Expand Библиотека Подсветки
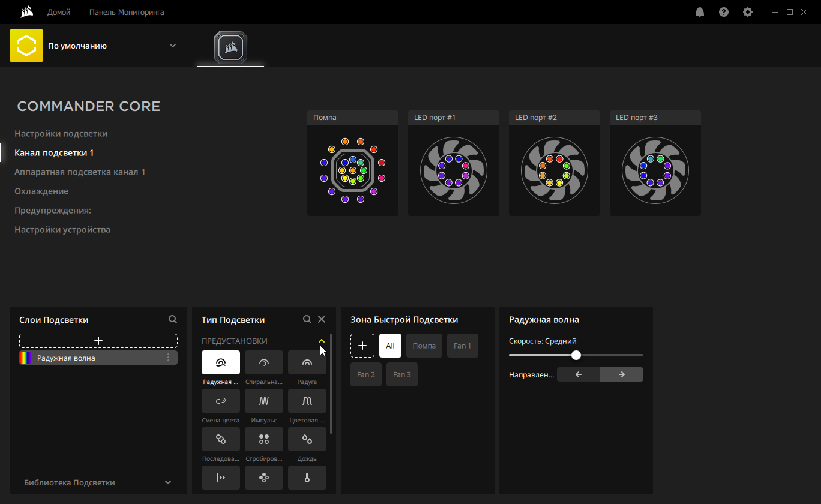The width and height of the screenshot is (821, 504). click(x=168, y=482)
